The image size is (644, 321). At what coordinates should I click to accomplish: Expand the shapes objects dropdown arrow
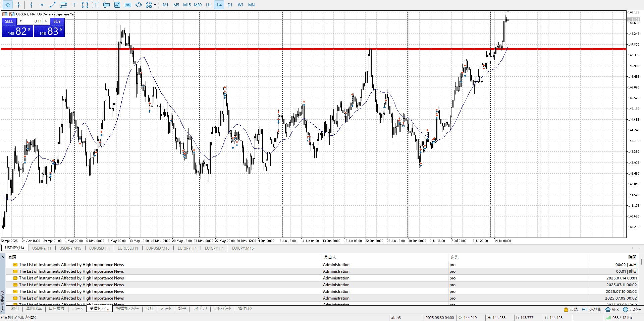[x=155, y=5]
